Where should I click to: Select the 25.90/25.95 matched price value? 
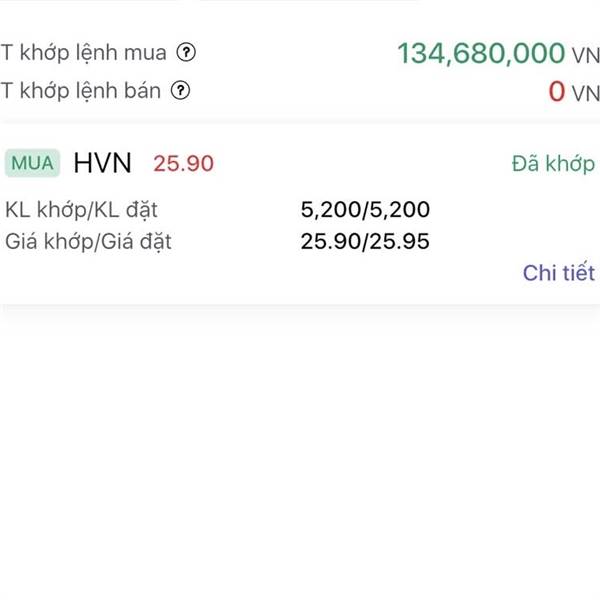[x=365, y=241]
